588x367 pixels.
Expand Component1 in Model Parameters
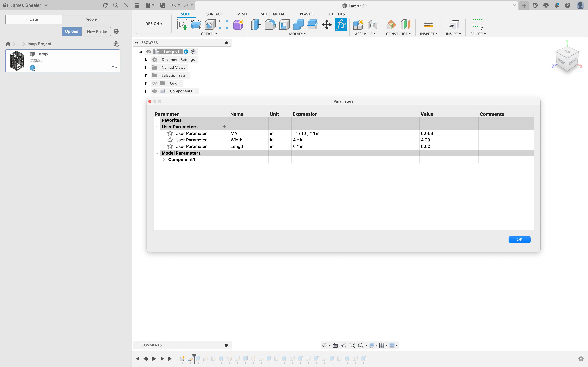pos(164,159)
